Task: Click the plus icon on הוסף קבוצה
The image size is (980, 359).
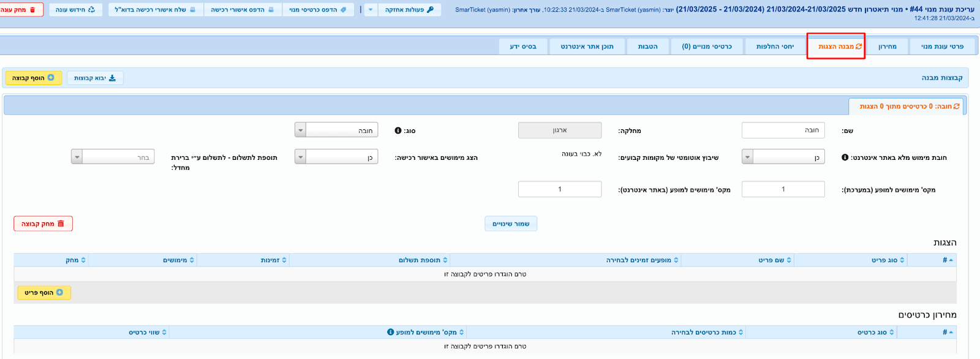Action: click(x=51, y=78)
